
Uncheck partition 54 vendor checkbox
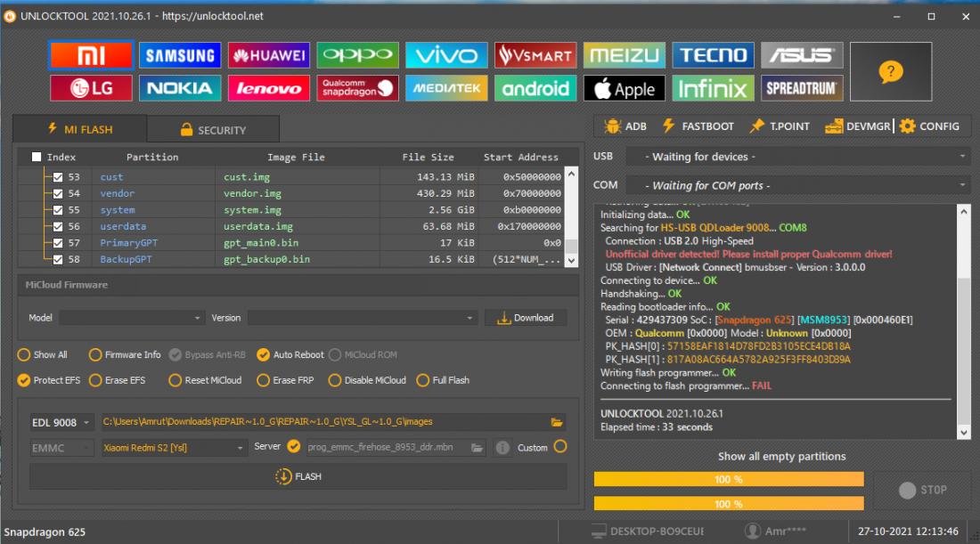tap(58, 193)
